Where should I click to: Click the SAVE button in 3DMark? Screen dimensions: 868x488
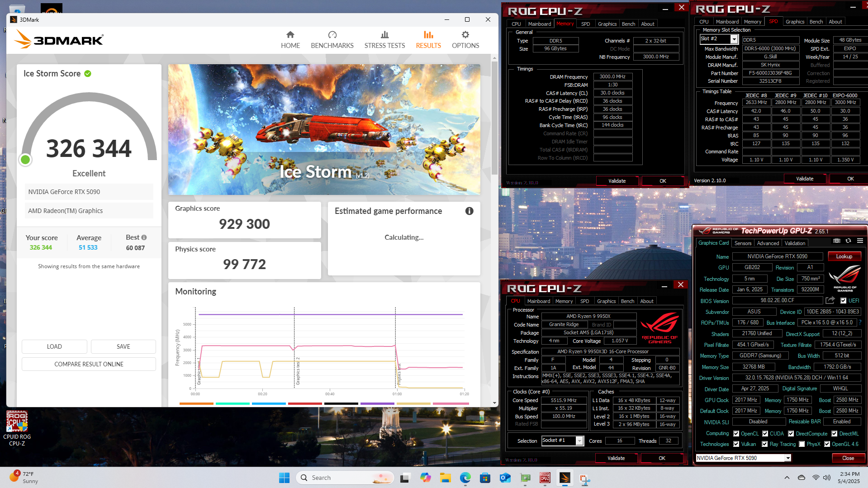point(123,346)
